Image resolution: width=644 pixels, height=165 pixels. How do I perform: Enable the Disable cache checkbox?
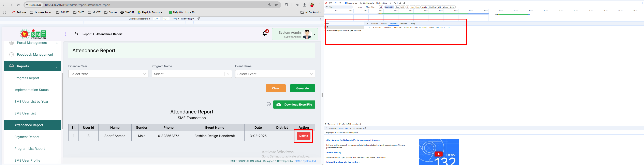coord(361,3)
